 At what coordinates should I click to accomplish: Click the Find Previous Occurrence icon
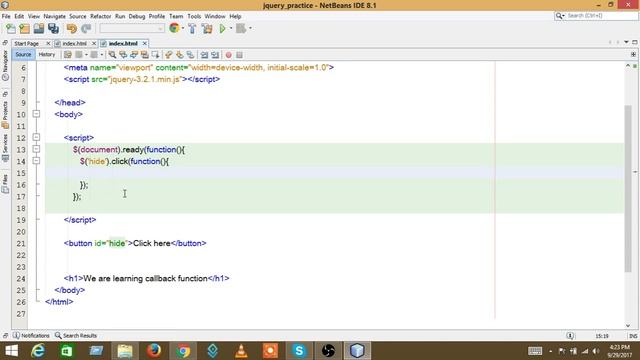[x=123, y=55]
